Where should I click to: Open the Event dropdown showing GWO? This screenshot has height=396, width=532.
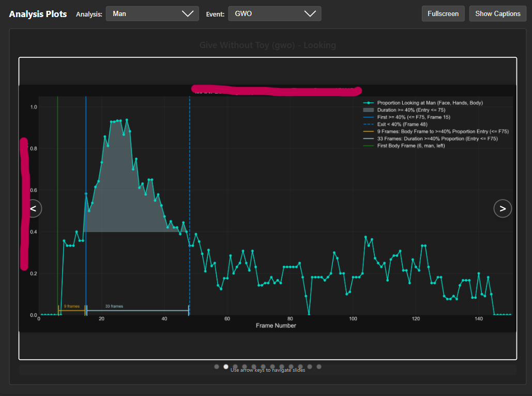click(x=275, y=14)
